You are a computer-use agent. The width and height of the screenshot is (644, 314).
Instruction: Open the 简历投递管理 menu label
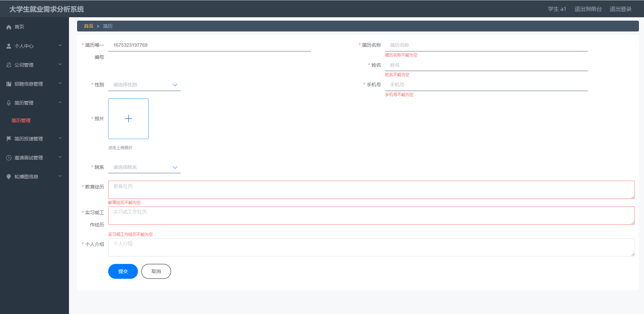tap(29, 139)
